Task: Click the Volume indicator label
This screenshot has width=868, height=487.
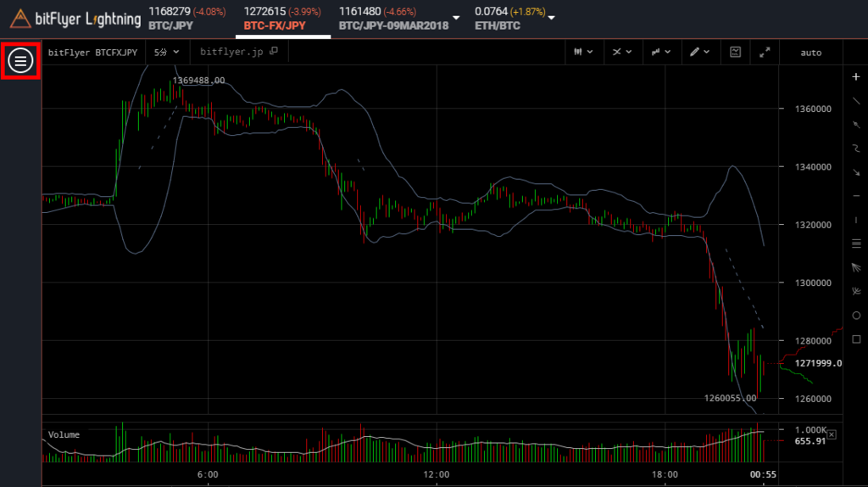Action: pos(64,435)
